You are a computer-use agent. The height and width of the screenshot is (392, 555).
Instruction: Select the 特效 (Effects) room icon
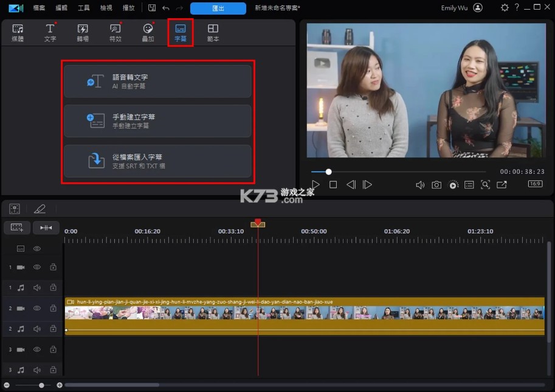coord(115,32)
